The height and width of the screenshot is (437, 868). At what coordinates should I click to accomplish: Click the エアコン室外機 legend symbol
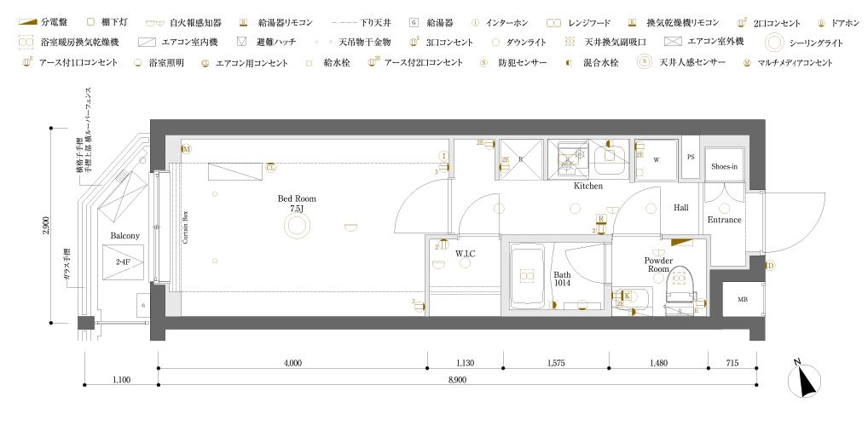[674, 41]
